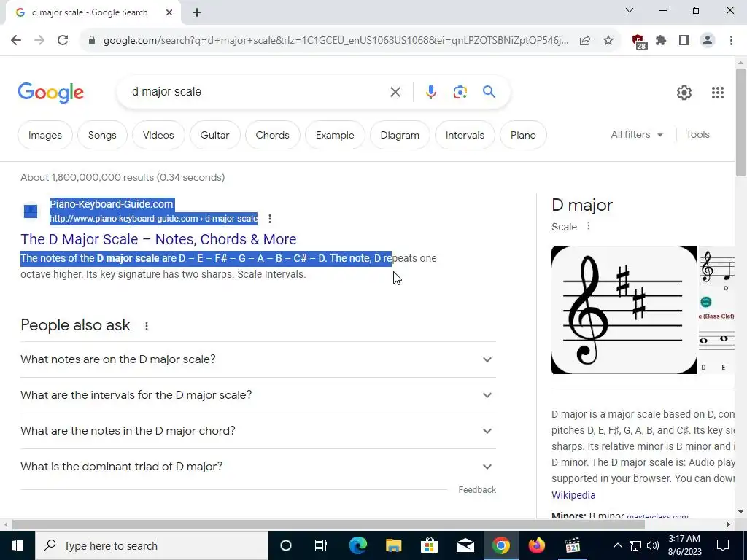Viewport: 747px width, 560px height.
Task: Expand 'What is the dominant triad of D major?'
Action: (x=258, y=467)
